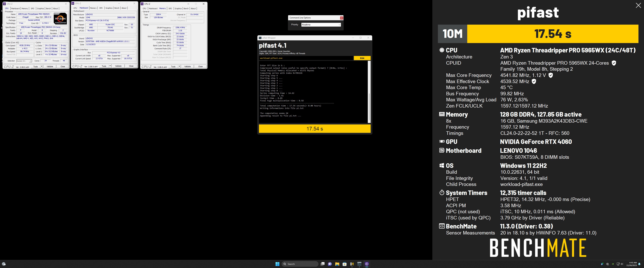Open network display tray icon

pos(618,264)
